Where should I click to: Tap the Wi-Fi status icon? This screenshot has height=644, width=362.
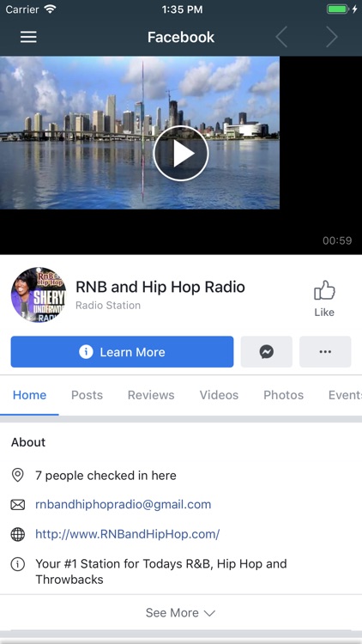pyautogui.click(x=51, y=9)
